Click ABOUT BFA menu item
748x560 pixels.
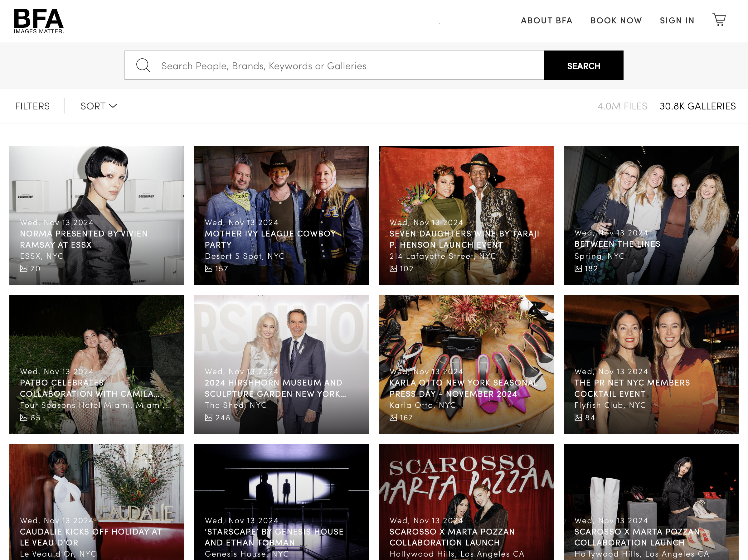pos(547,19)
